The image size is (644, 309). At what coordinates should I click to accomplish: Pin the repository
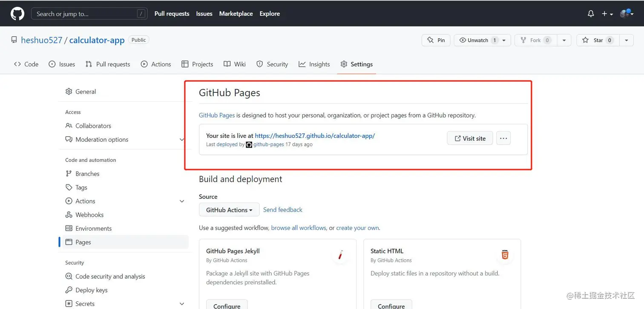tap(436, 40)
